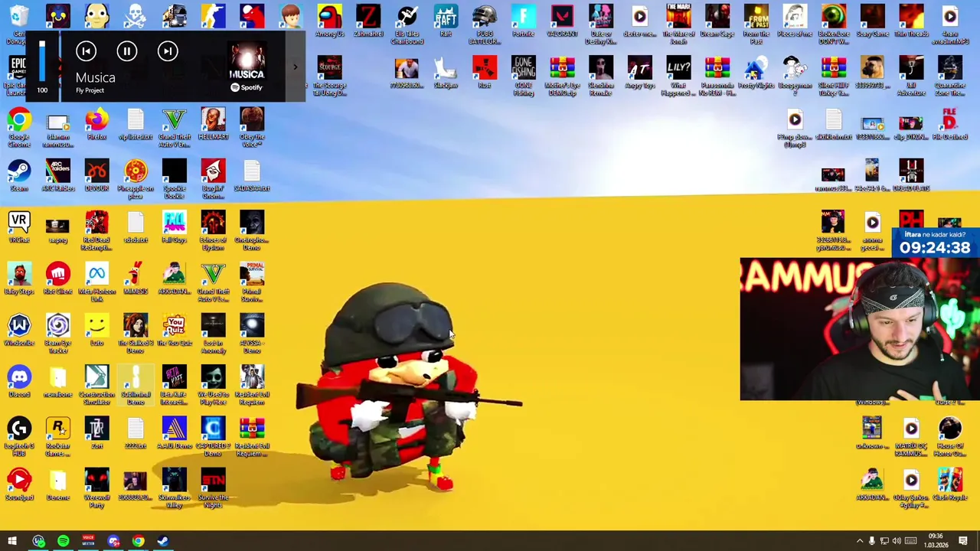Image resolution: width=980 pixels, height=551 pixels.
Task: Launch Werewolf Party shortcut
Action: (96, 487)
